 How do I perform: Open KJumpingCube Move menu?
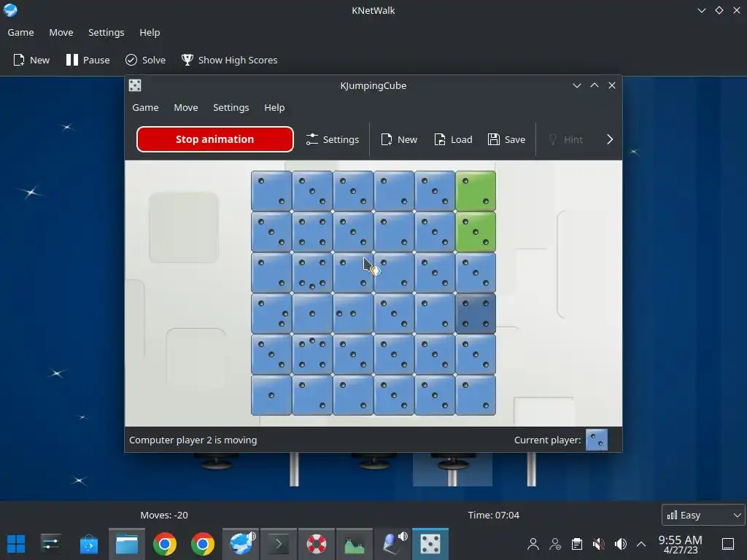(x=186, y=108)
